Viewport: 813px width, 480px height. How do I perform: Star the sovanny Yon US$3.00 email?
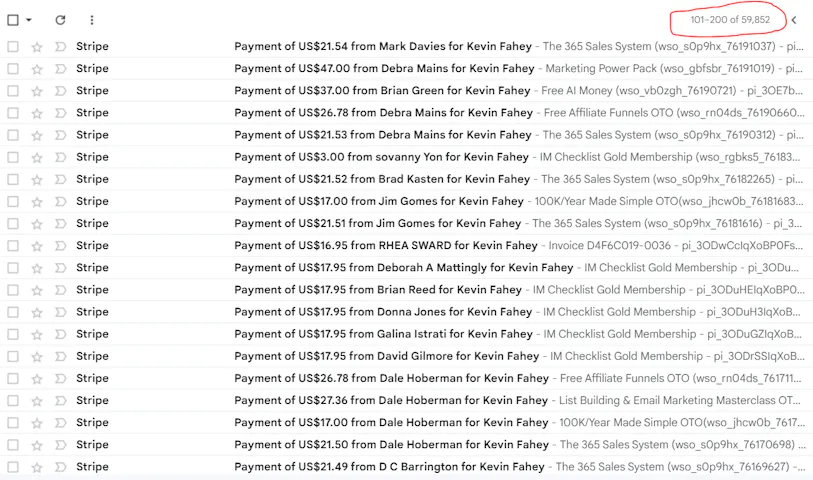point(37,157)
